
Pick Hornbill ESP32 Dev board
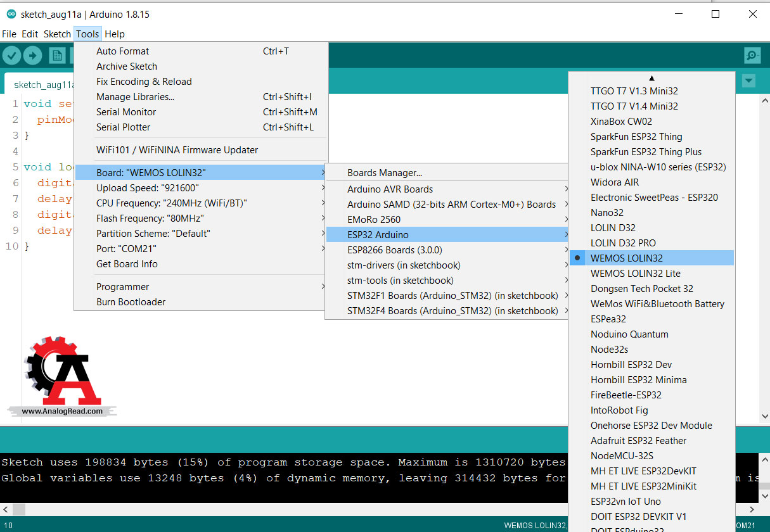pyautogui.click(x=651, y=365)
